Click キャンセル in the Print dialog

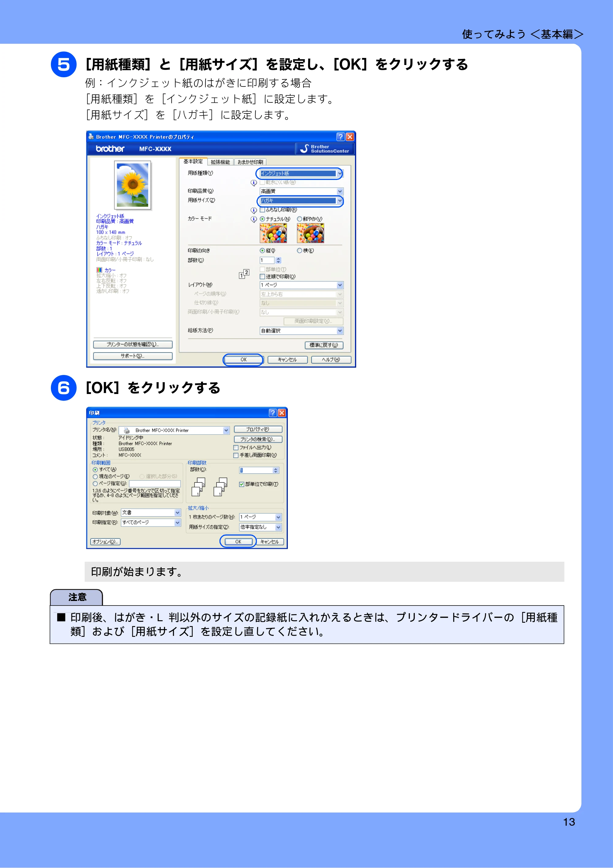(269, 542)
